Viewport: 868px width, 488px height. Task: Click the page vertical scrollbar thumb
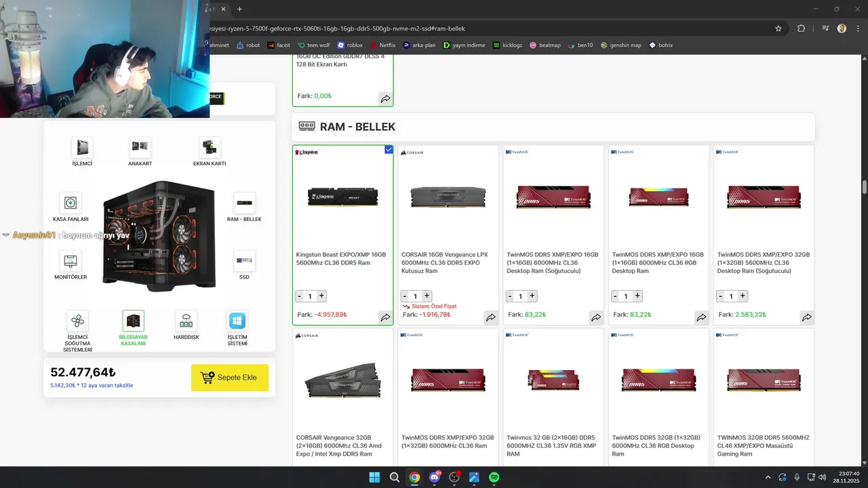[x=865, y=187]
